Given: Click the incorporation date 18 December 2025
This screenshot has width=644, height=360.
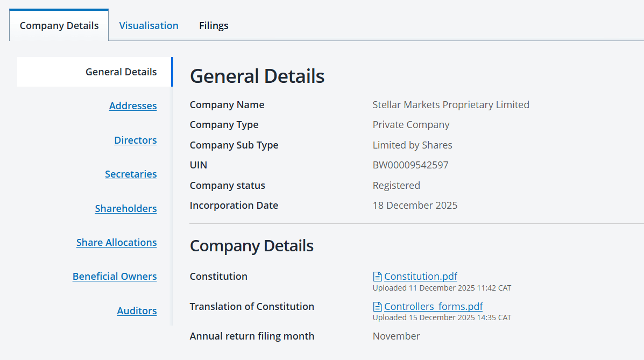Looking at the screenshot, I should point(415,206).
